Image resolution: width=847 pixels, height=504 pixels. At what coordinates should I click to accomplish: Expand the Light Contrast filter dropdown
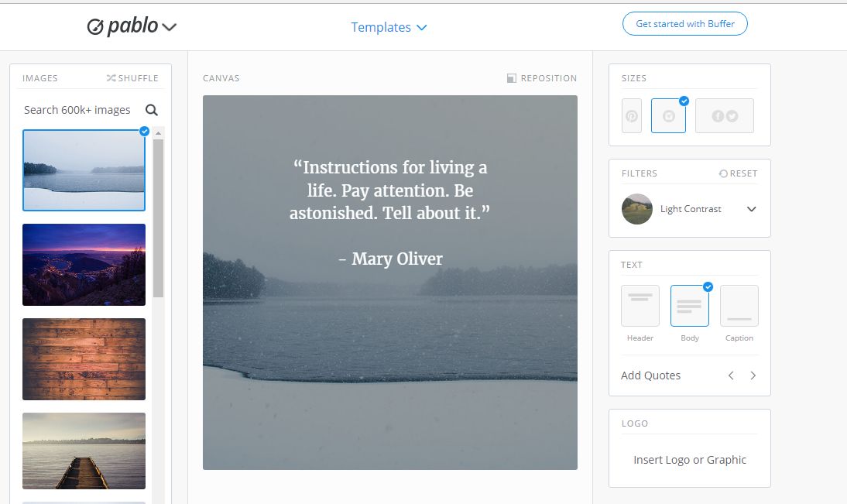[751, 209]
